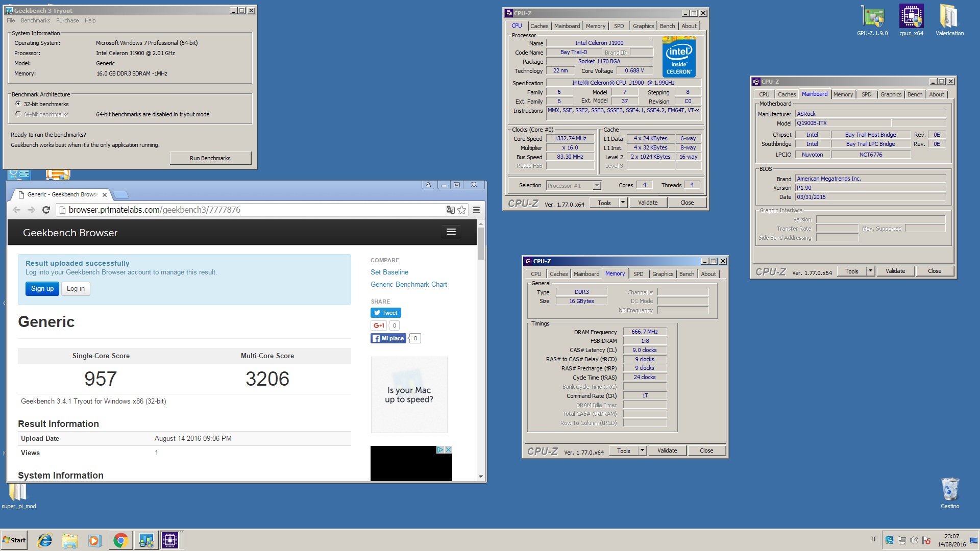980x551 pixels.
Task: Click Log in button
Action: coord(76,288)
